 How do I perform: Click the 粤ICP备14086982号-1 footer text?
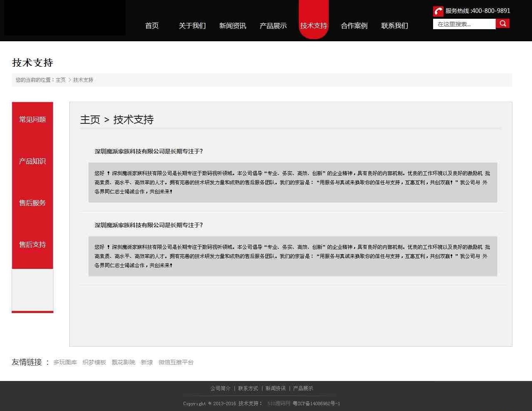[x=316, y=403]
